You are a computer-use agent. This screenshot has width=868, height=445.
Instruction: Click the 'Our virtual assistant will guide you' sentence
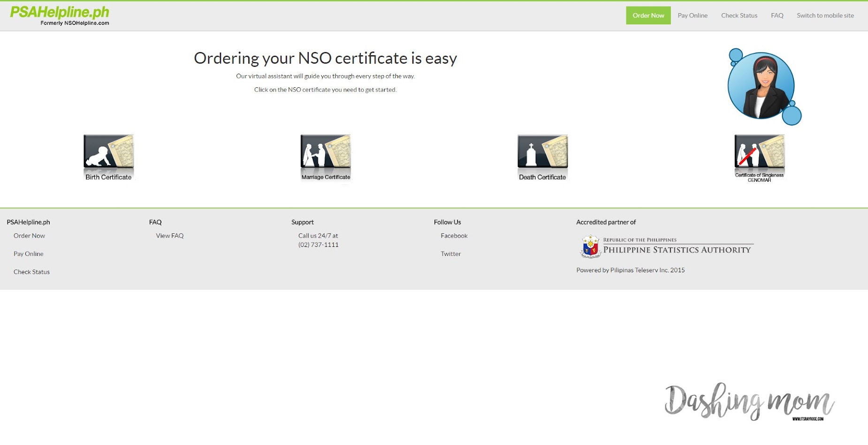coord(325,76)
